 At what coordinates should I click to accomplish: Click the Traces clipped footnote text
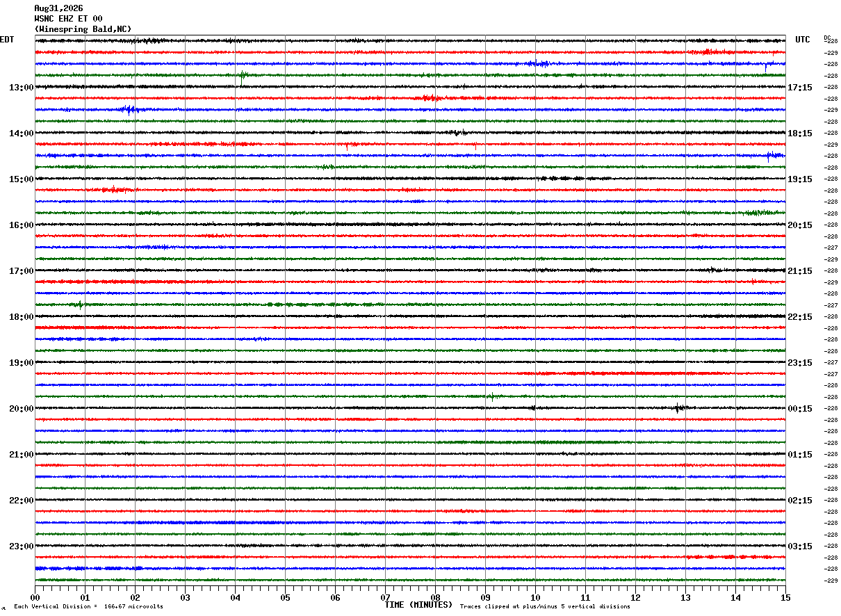(545, 607)
